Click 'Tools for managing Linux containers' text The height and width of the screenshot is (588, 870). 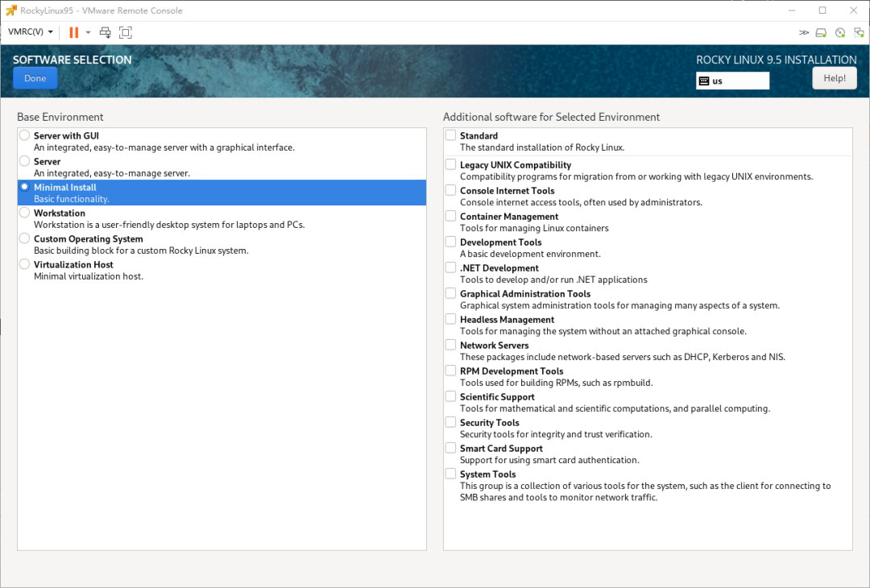[534, 228]
